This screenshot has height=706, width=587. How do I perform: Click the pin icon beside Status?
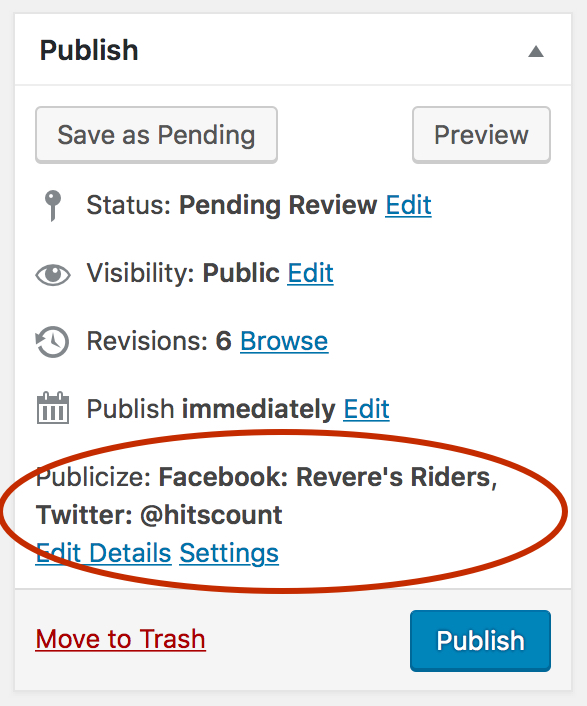tap(53, 205)
